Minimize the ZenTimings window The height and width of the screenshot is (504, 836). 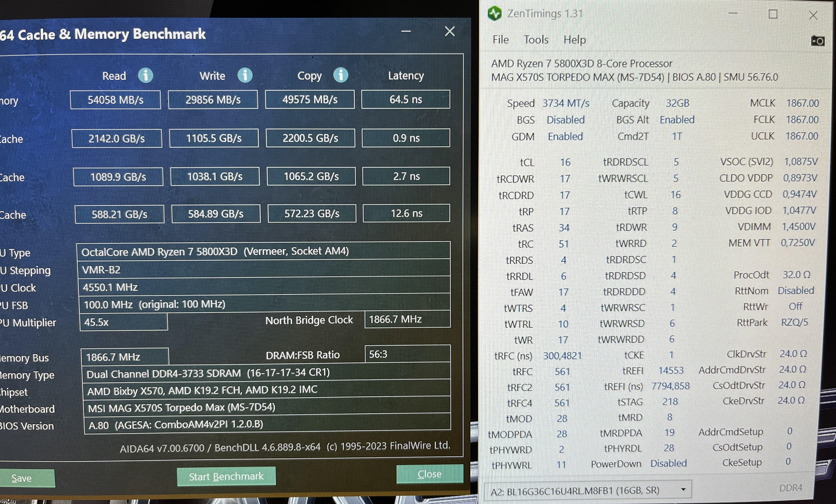coord(733,13)
